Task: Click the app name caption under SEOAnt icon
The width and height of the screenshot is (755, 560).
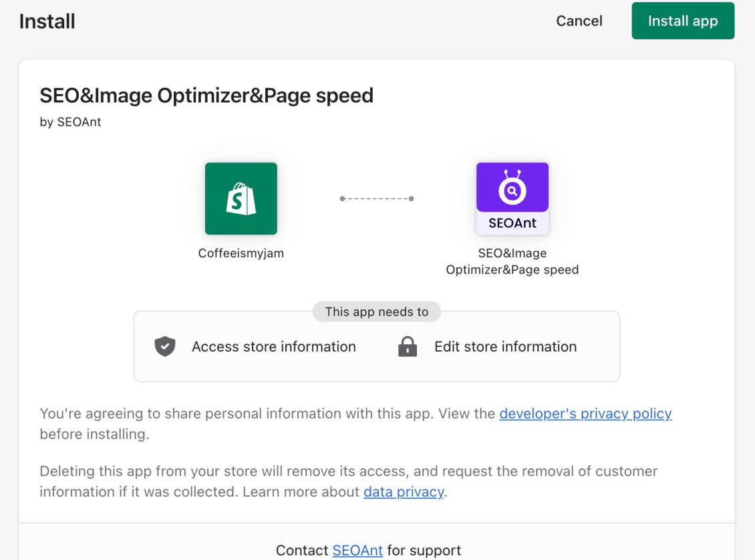Action: click(512, 261)
